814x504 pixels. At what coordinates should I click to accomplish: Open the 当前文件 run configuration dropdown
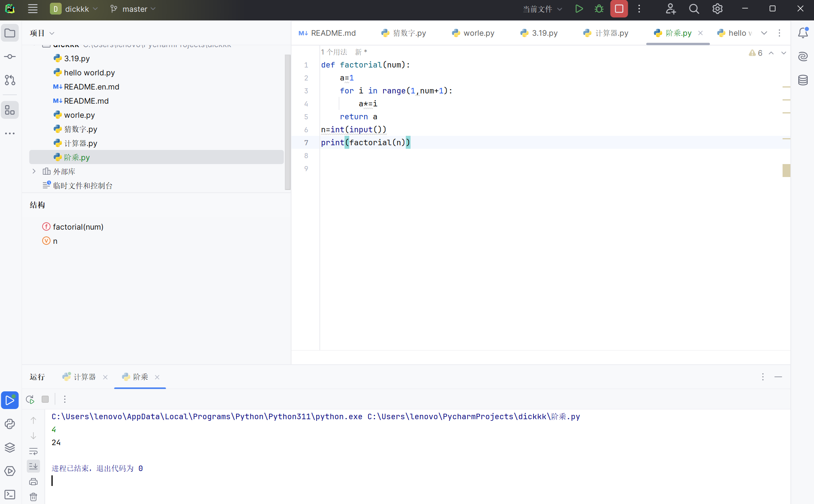pyautogui.click(x=542, y=9)
